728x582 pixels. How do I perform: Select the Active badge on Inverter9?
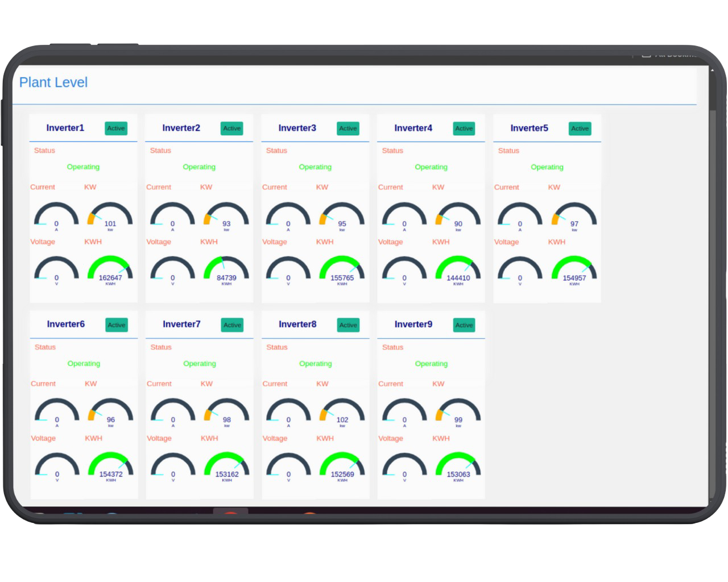click(464, 325)
